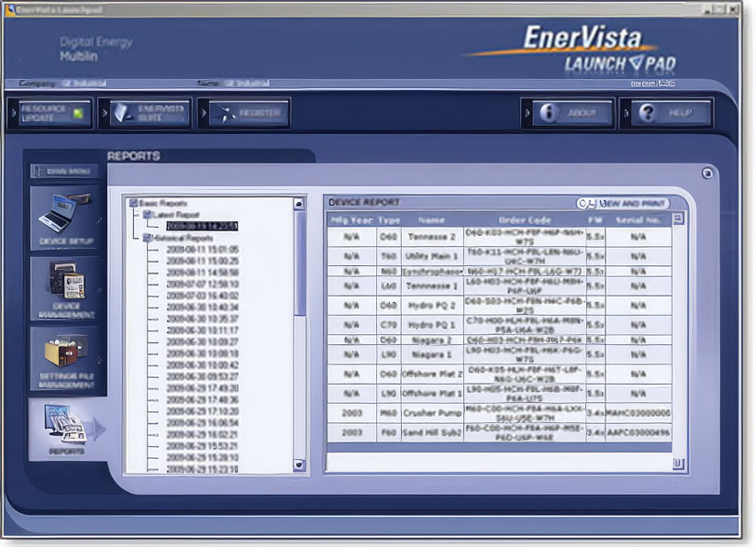
Task: Click the View and Print button
Action: click(x=622, y=204)
